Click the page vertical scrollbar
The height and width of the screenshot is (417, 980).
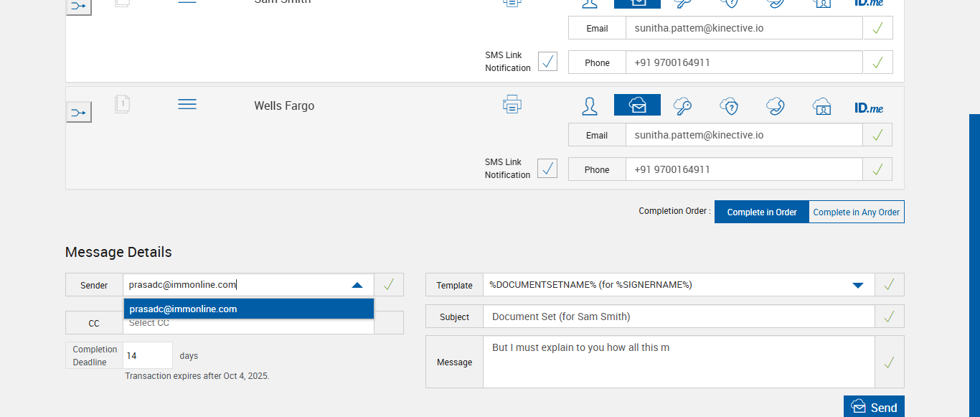pyautogui.click(x=974, y=265)
